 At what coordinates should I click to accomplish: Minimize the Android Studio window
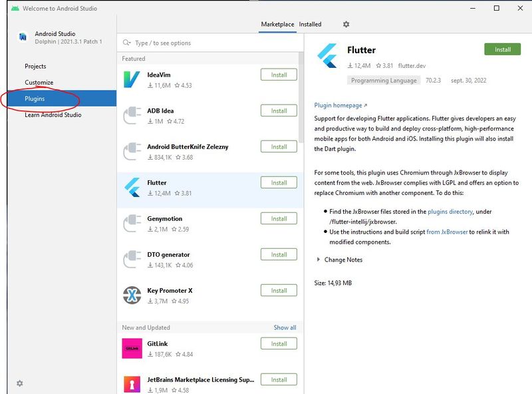(x=473, y=8)
